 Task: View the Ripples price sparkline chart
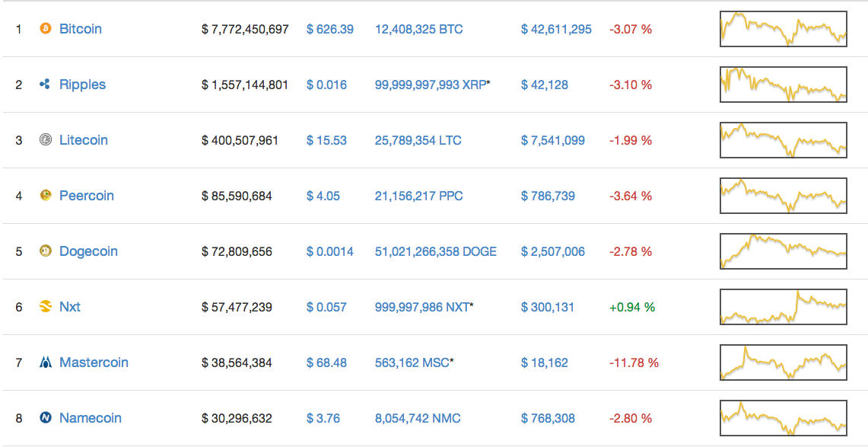(x=784, y=85)
